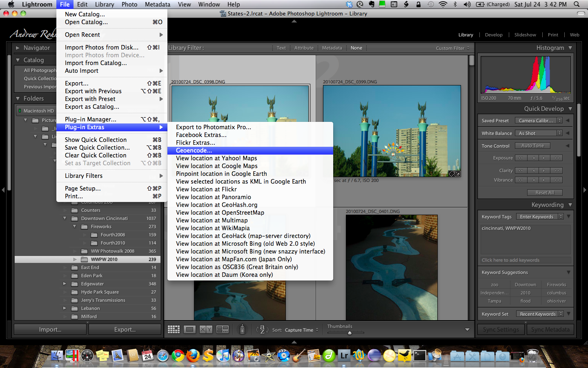Switch to Loupe view in toolbar
Screen dimensions: 588x368
pyautogui.click(x=189, y=330)
